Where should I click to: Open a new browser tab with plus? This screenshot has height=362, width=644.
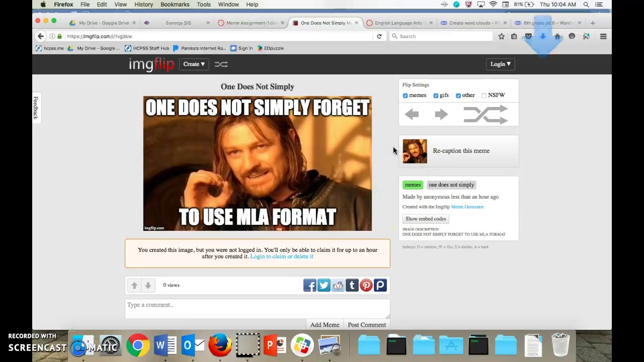[x=593, y=23]
